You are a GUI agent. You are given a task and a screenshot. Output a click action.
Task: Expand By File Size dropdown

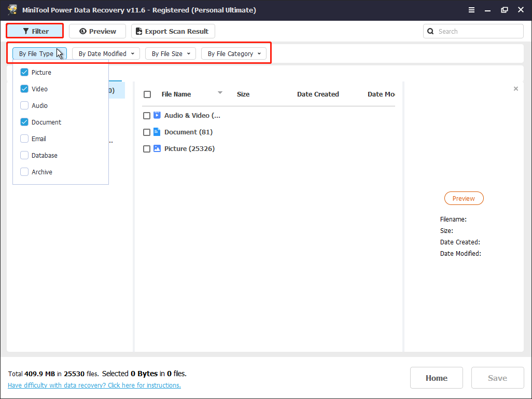point(171,53)
